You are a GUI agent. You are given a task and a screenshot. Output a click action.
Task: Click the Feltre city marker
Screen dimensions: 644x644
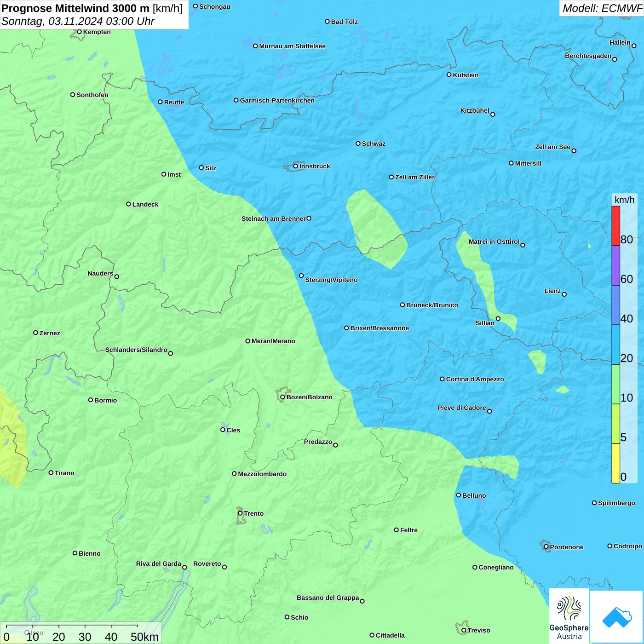[396, 530]
